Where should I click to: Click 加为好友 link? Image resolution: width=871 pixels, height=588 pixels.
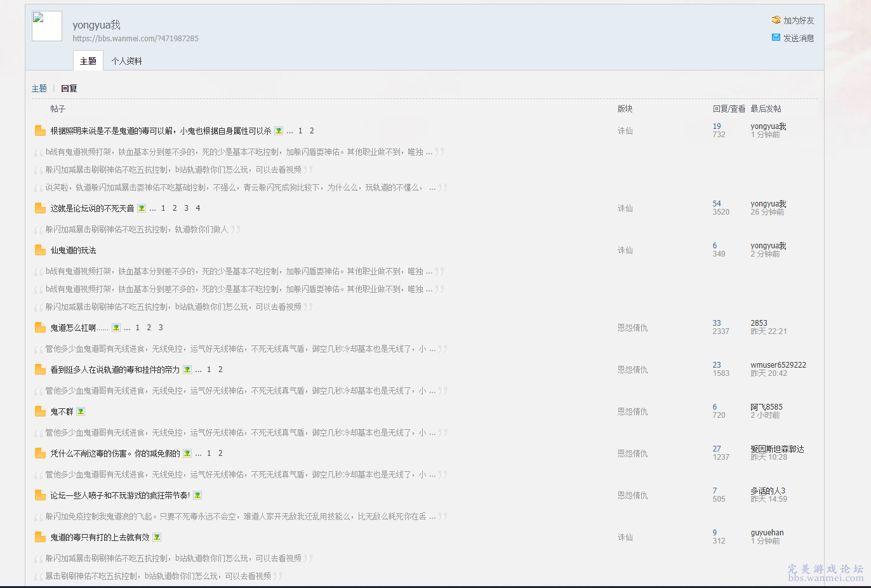point(799,20)
